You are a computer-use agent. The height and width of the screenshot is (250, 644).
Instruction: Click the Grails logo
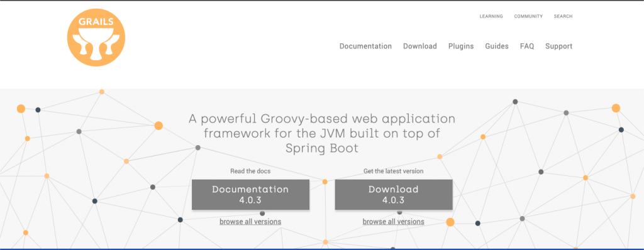96,37
